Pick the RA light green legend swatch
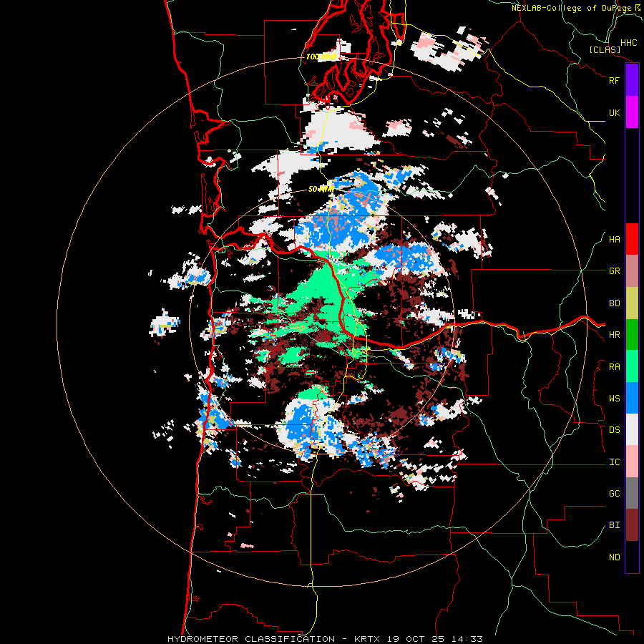 click(632, 366)
